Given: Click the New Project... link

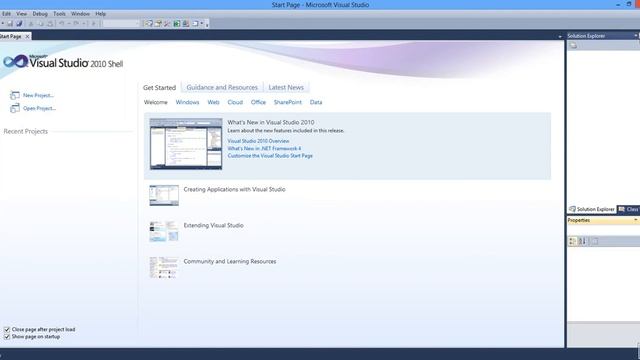Looking at the screenshot, I should point(38,95).
